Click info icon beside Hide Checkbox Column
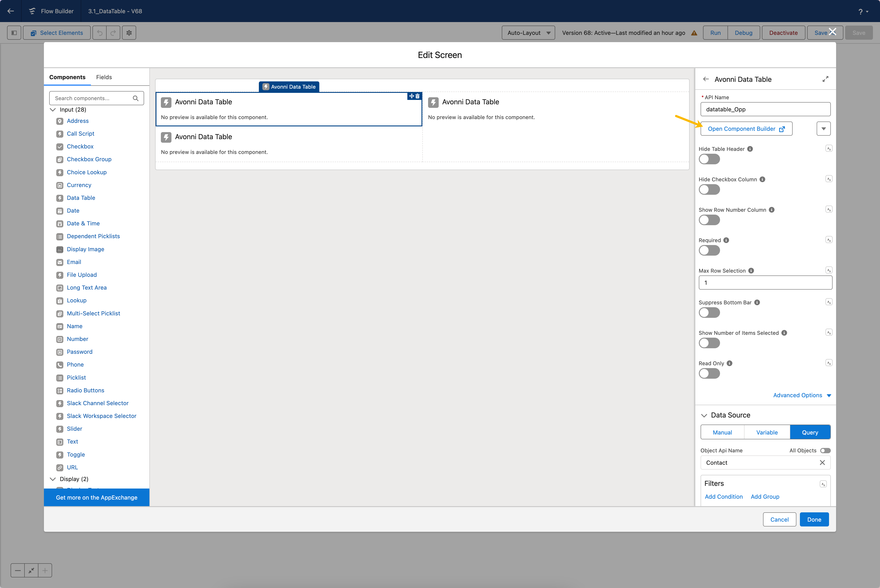The height and width of the screenshot is (588, 880). click(762, 179)
